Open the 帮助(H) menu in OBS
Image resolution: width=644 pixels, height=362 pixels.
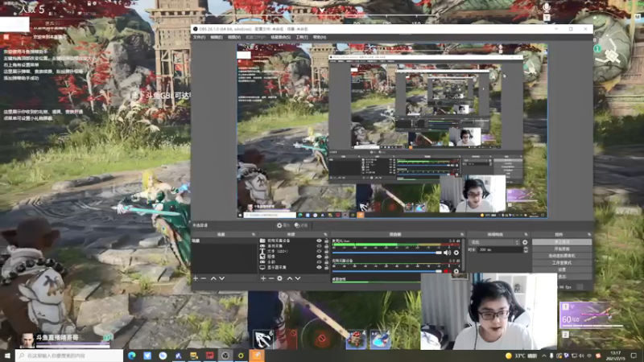(320, 37)
